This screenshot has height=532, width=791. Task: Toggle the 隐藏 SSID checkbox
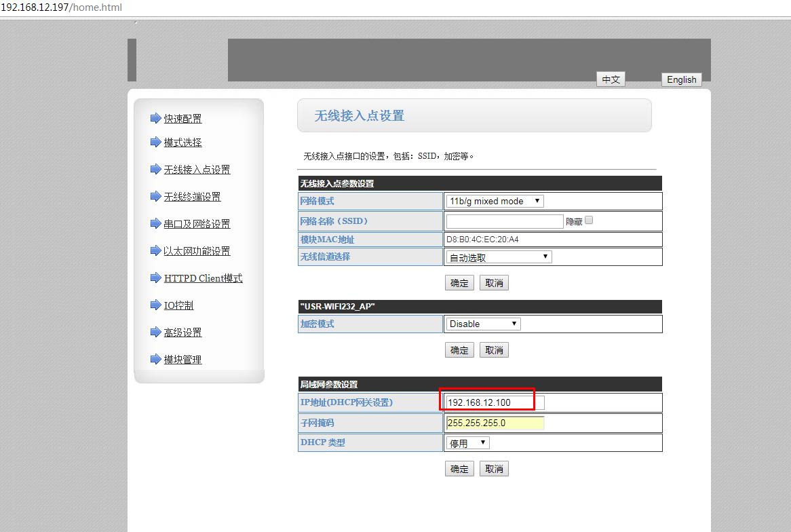pyautogui.click(x=589, y=221)
